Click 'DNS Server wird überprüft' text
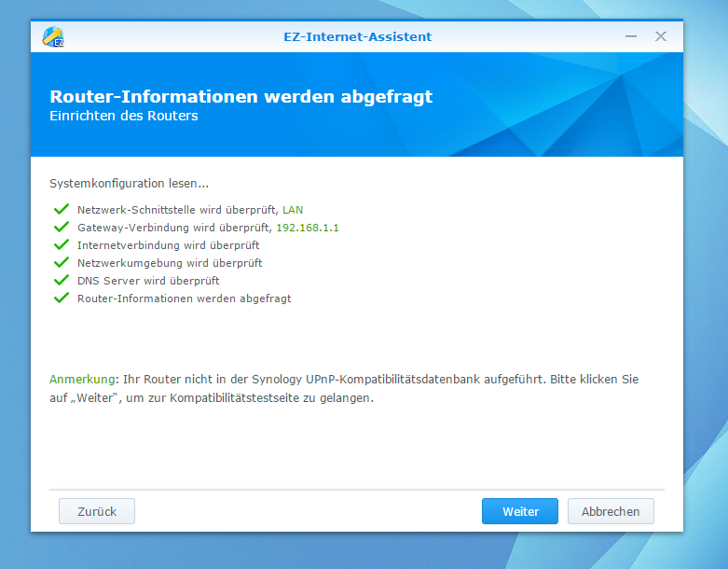 tap(148, 281)
